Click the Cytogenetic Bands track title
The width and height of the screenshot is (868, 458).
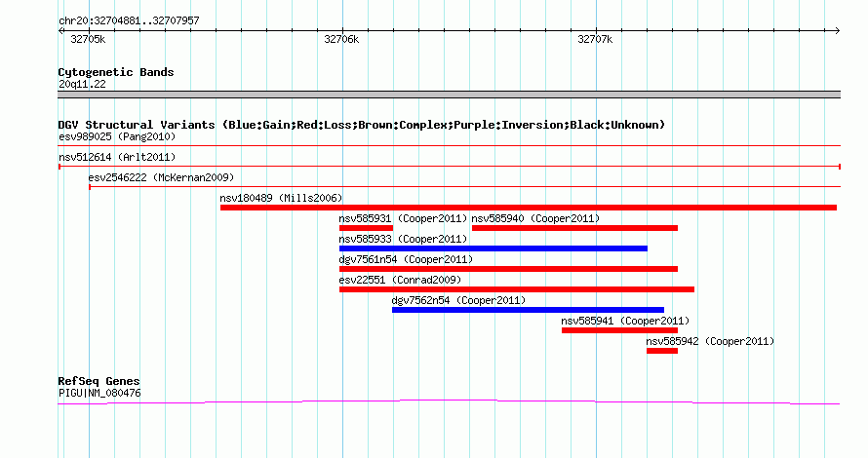(116, 72)
